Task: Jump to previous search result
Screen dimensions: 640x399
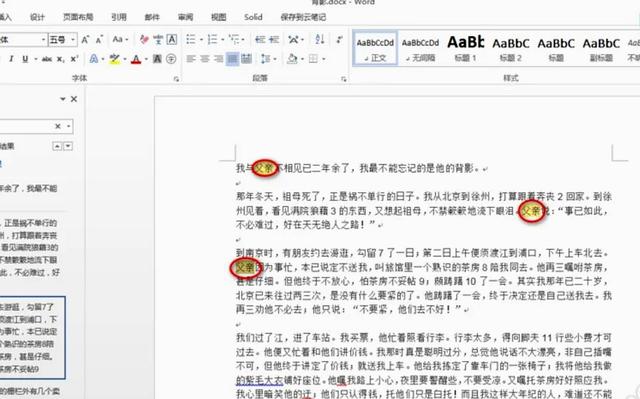Action: 57,146
